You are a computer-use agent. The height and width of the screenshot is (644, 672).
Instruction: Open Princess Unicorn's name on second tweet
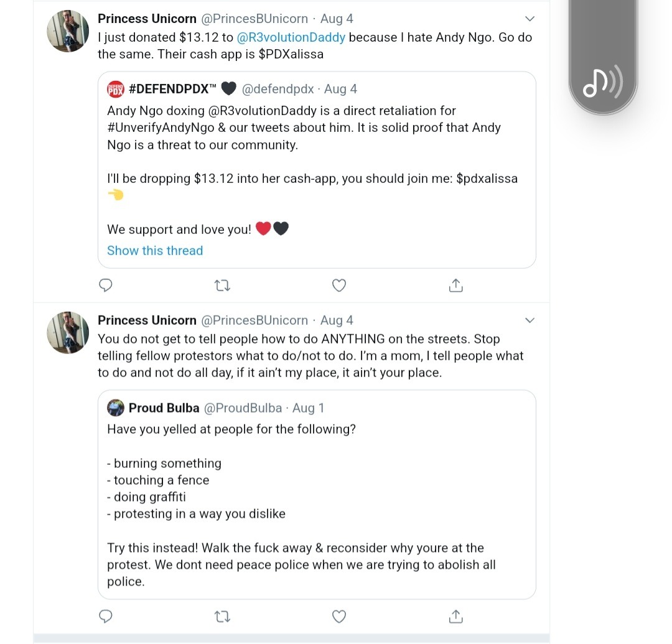coord(147,320)
